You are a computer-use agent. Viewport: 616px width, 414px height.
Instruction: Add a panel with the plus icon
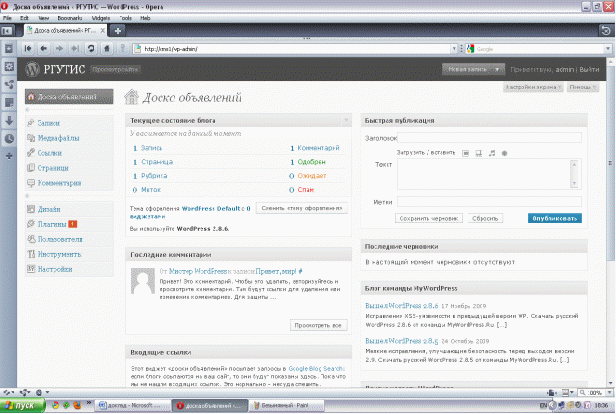[9, 156]
